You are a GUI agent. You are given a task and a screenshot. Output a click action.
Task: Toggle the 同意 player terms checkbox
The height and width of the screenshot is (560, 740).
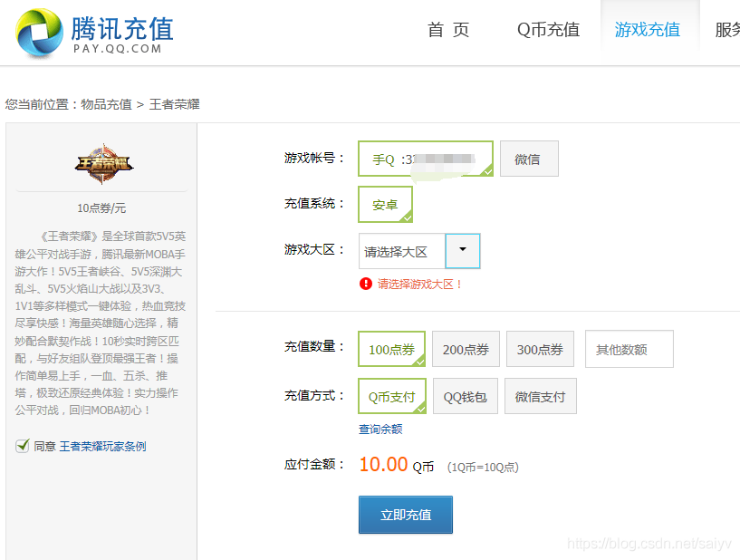22,446
